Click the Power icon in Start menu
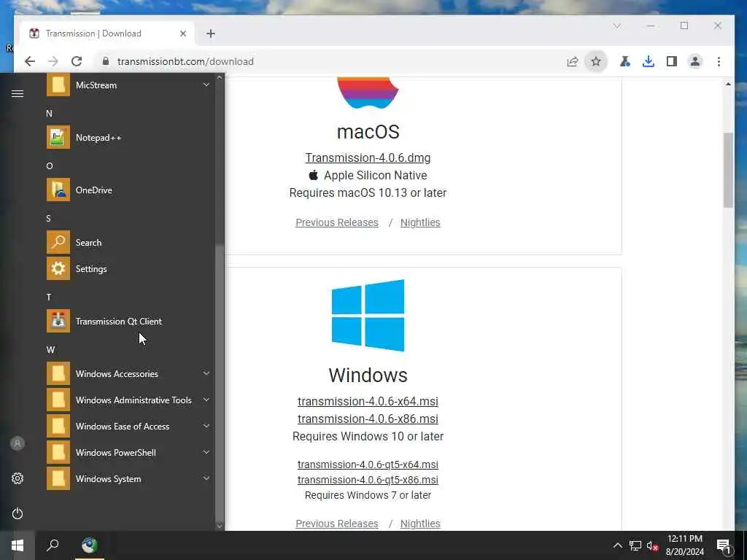The height and width of the screenshot is (560, 747). (18, 513)
